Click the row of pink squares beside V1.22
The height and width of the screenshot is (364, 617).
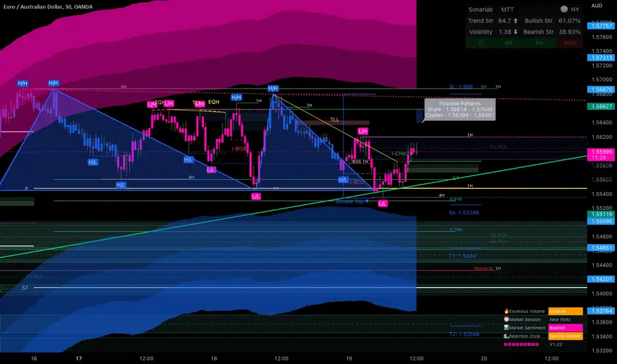(522, 344)
